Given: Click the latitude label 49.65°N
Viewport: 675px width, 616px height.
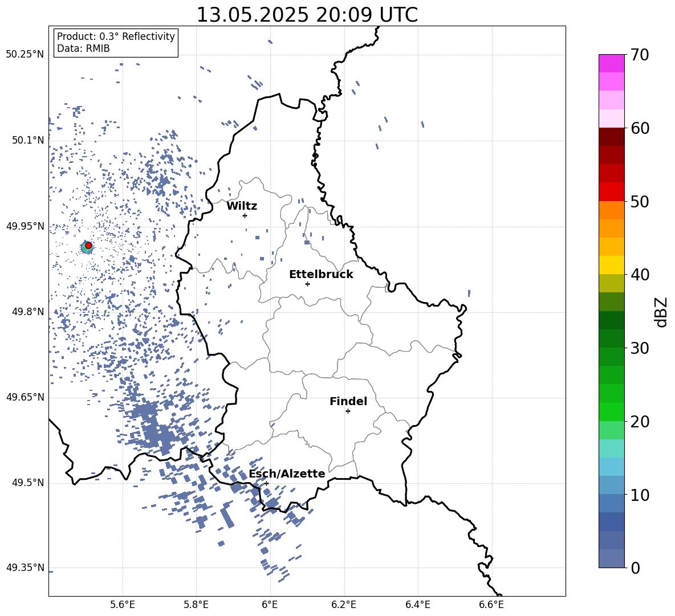Looking at the screenshot, I should pos(25,397).
